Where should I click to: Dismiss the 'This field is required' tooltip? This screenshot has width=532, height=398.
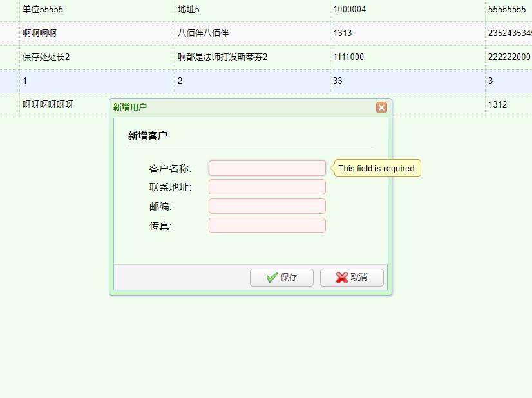tap(376, 168)
